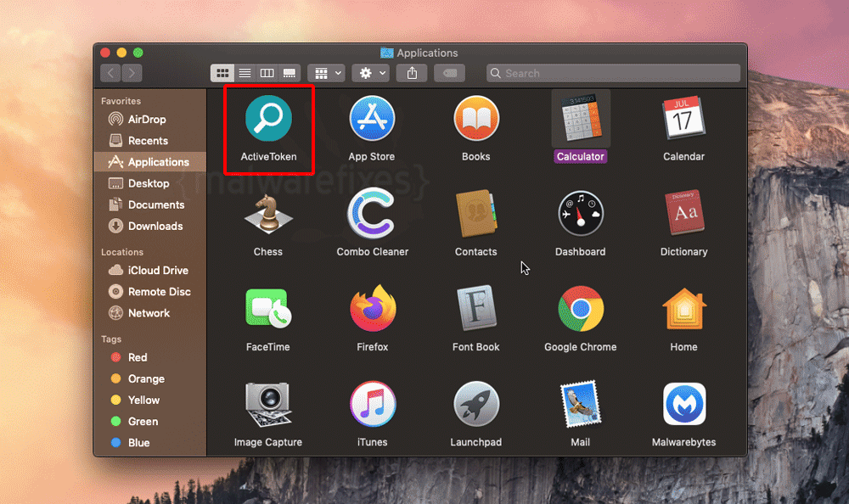Screen dimensions: 849x504
Task: Select the Firefox app icon
Action: coord(373,309)
